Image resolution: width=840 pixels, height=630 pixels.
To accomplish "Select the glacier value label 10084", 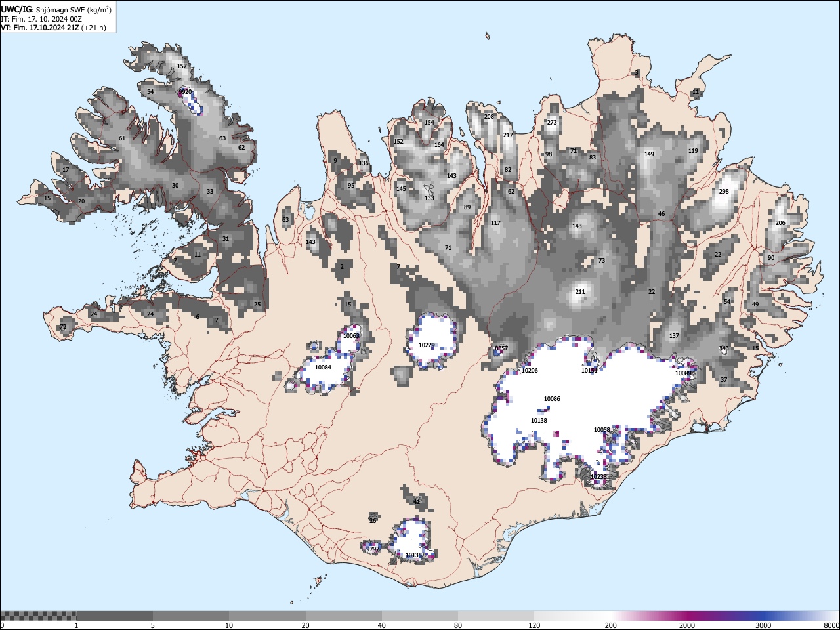I will pyautogui.click(x=323, y=367).
